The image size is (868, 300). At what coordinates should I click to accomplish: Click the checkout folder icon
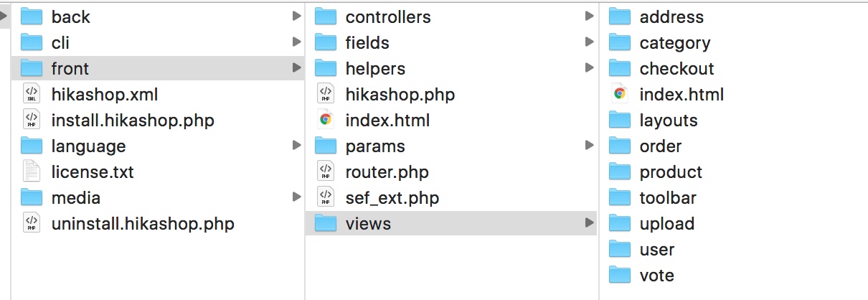(620, 69)
